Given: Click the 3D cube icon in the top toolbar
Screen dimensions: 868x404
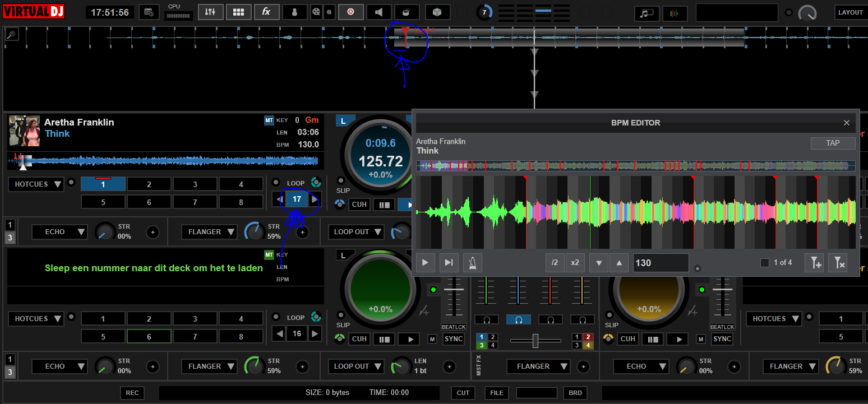Looking at the screenshot, I should point(437,12).
